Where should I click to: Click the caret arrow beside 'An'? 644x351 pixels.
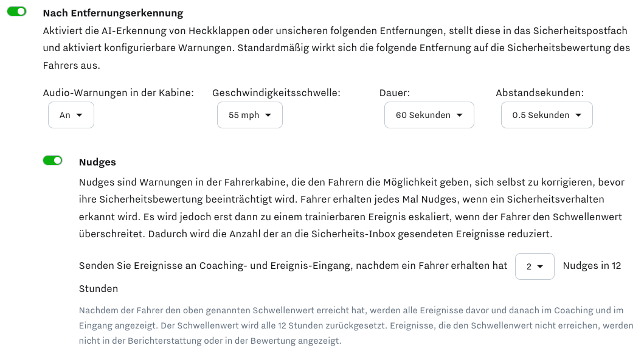(79, 115)
